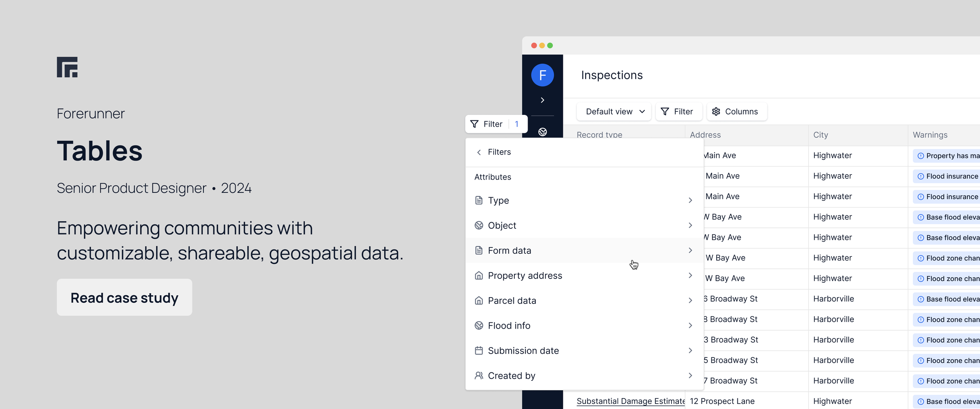The image size is (980, 409).
Task: Click the Address column header
Action: pyautogui.click(x=705, y=135)
